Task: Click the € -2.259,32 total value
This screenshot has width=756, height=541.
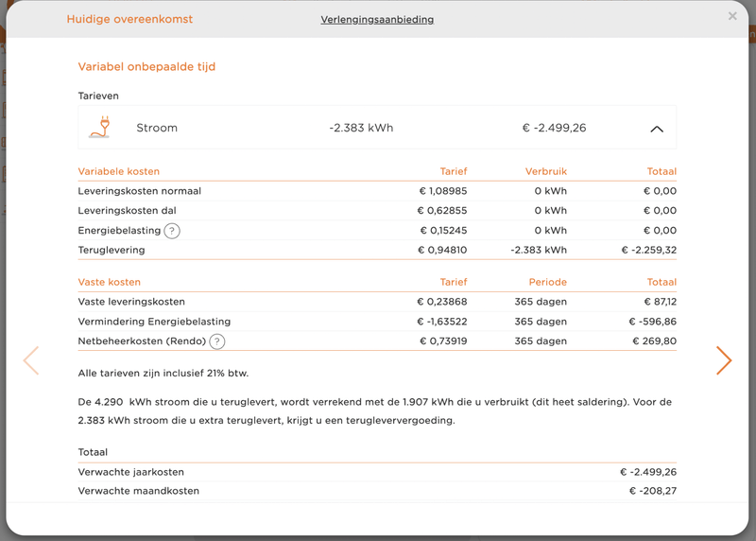Action: 649,250
